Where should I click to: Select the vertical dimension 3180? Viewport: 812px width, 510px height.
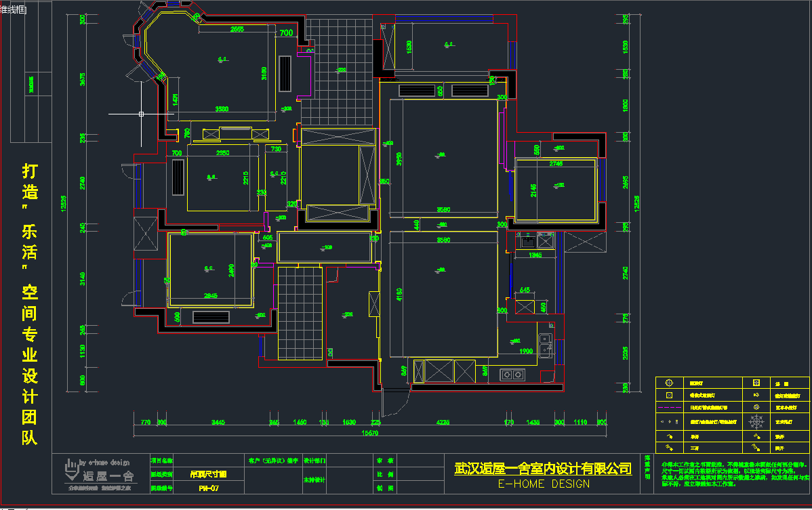[264, 73]
